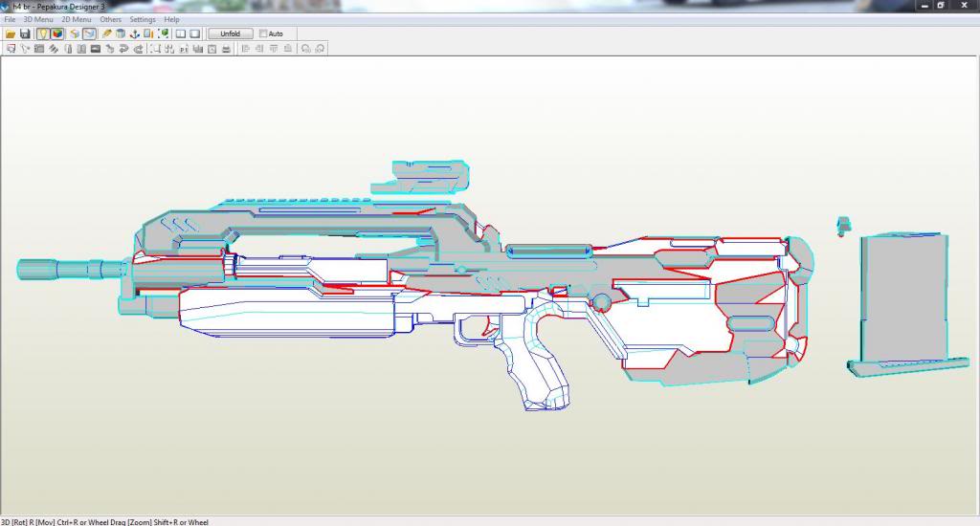Click the open folder icon

[11, 33]
